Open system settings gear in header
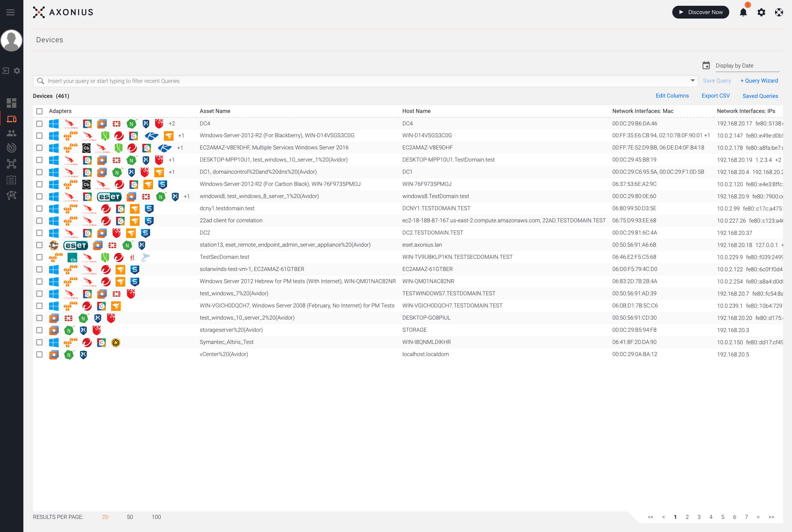 pyautogui.click(x=761, y=12)
